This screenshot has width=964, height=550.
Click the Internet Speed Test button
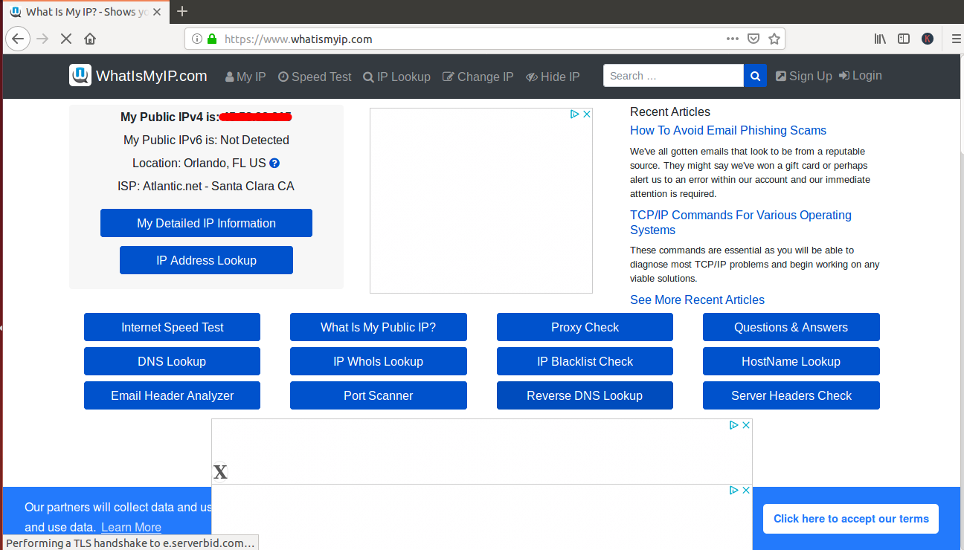click(x=172, y=327)
